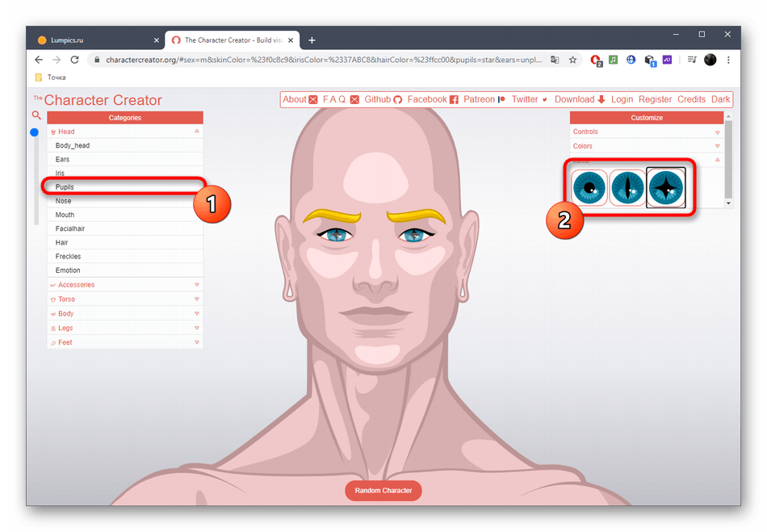The image size is (767, 532).
Task: Click the Random Character button
Action: 383,490
